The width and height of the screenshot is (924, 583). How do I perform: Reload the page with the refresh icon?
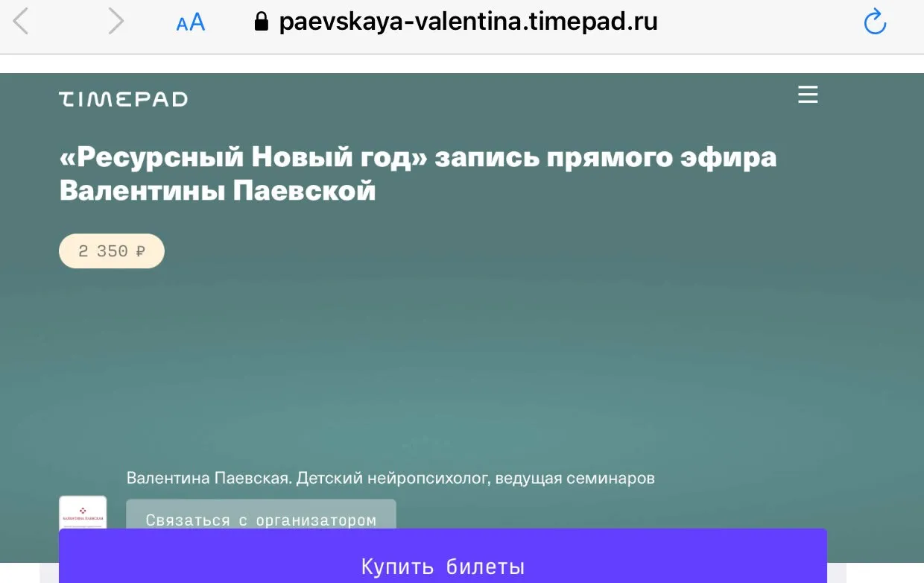pos(874,22)
